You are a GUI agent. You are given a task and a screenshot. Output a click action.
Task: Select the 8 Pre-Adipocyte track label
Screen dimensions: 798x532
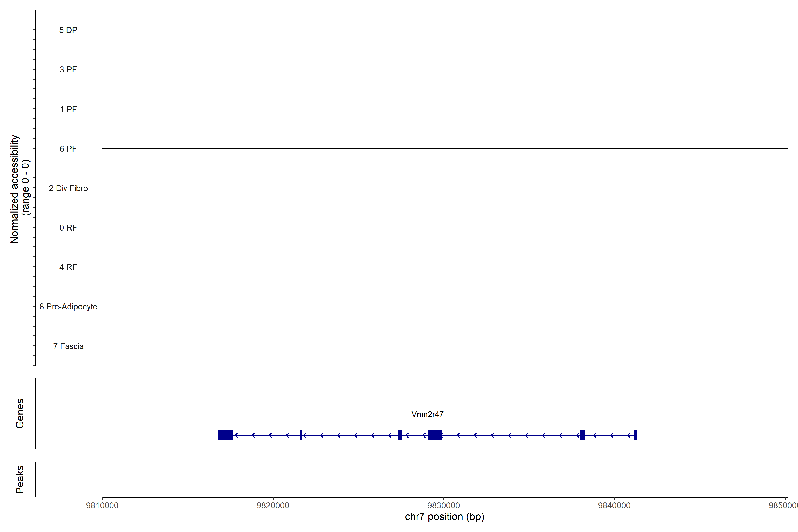point(68,307)
